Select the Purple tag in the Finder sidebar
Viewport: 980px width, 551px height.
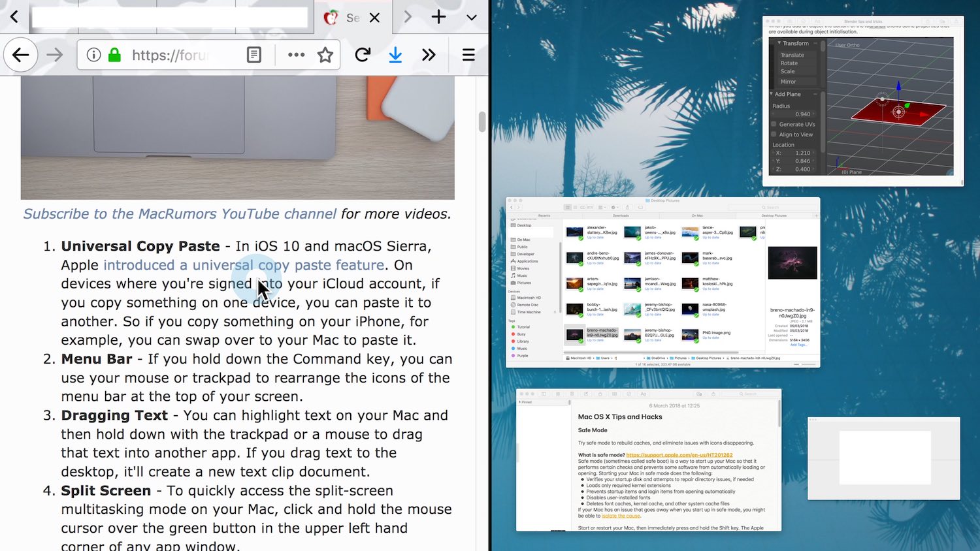(x=520, y=356)
